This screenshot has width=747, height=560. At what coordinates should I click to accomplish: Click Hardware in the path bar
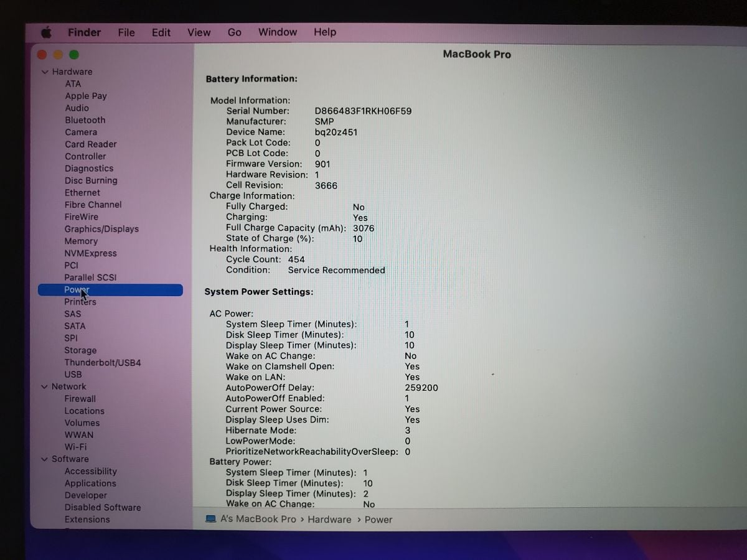(x=329, y=520)
